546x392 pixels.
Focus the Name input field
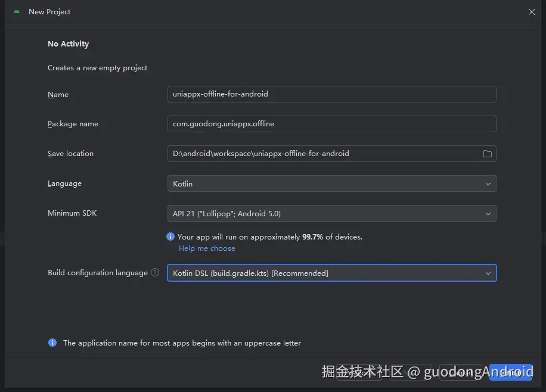coord(332,94)
